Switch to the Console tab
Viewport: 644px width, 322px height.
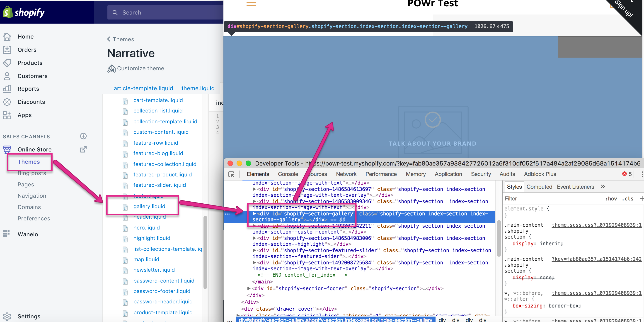pyautogui.click(x=288, y=174)
